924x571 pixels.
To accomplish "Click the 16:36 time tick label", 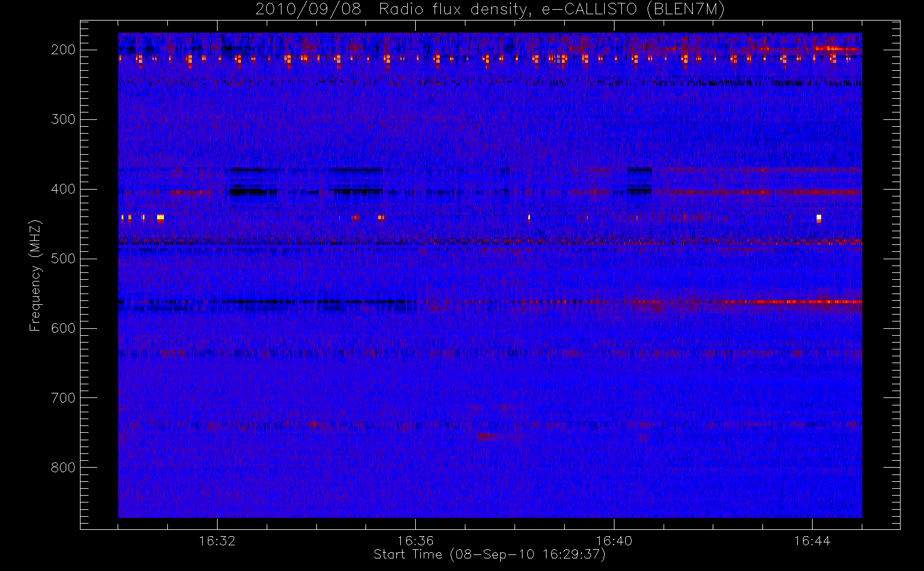I will (x=415, y=540).
